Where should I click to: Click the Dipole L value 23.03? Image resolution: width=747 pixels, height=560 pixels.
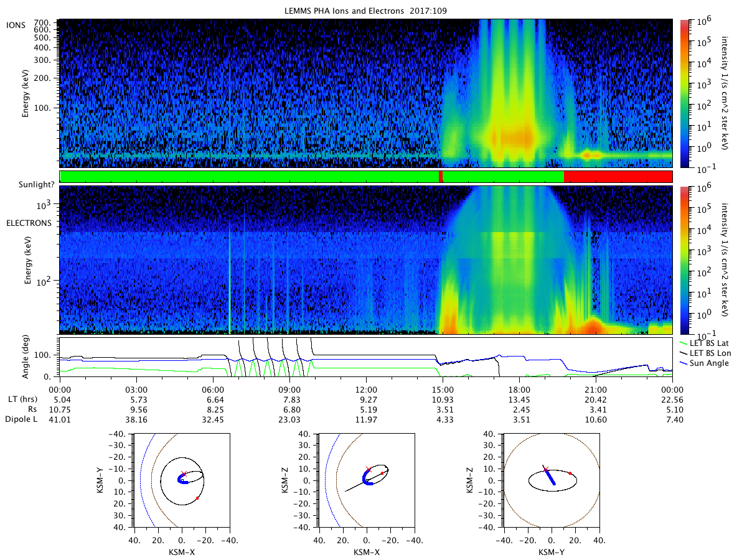(289, 420)
